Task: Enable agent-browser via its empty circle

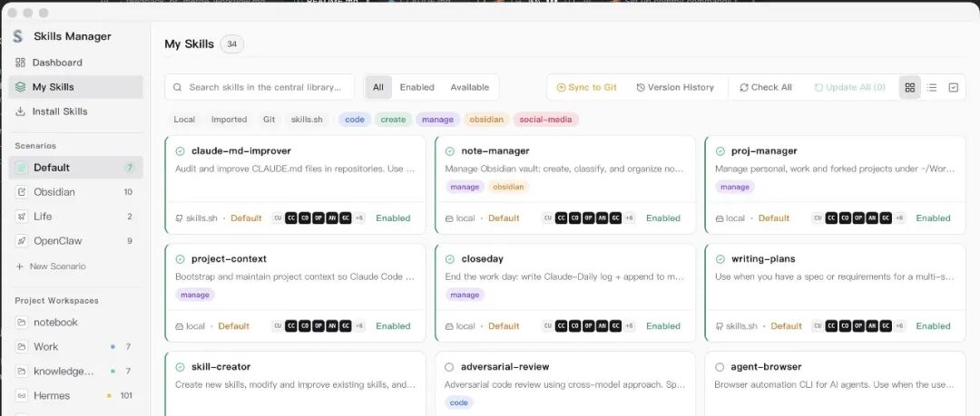Action: pos(720,367)
